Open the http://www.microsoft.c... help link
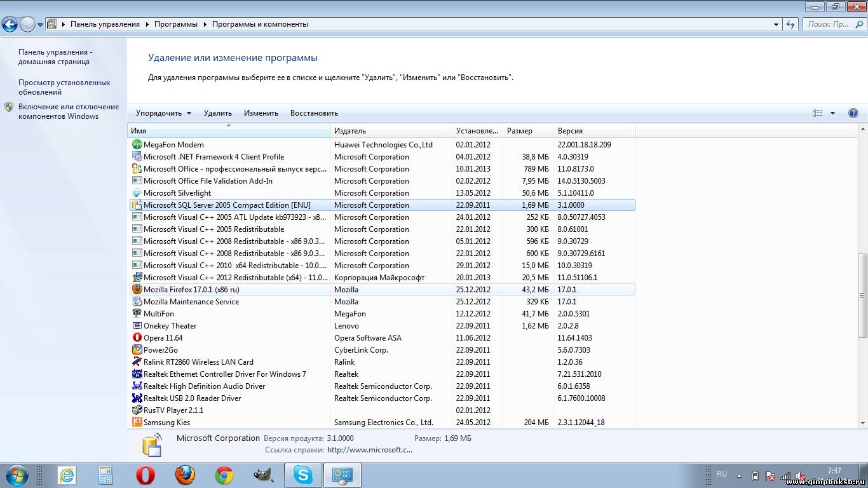The image size is (868, 488). tap(370, 450)
